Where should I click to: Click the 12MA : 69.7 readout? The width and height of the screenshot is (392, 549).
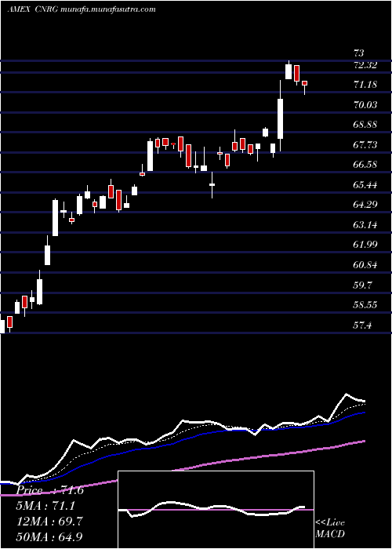click(49, 521)
